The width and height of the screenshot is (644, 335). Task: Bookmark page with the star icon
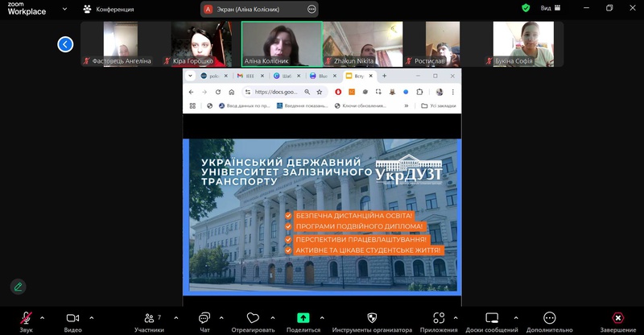pyautogui.click(x=320, y=92)
